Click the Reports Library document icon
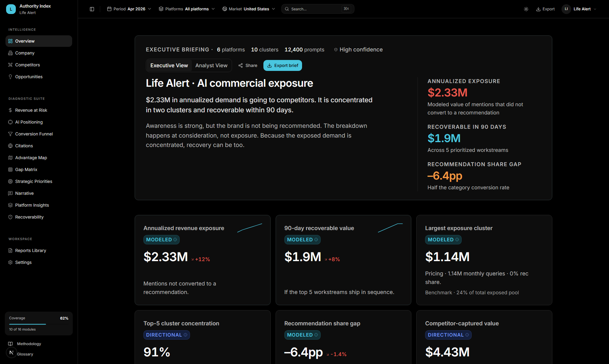 10,250
